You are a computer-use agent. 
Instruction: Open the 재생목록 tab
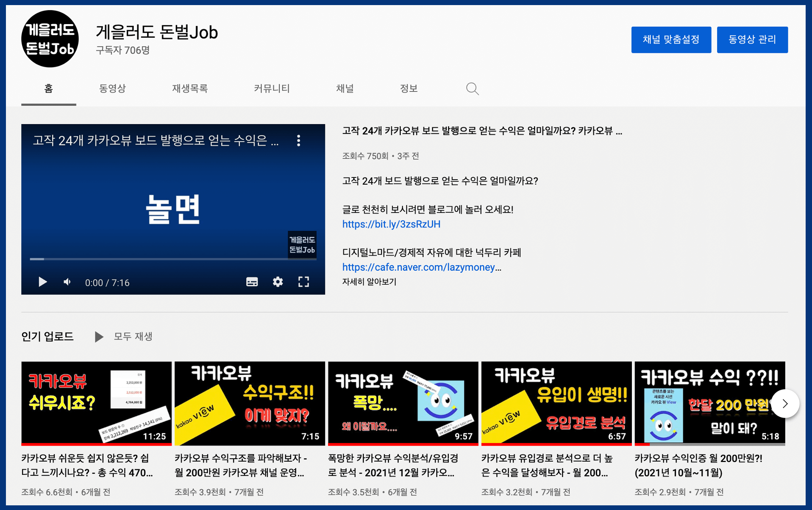pyautogui.click(x=190, y=89)
